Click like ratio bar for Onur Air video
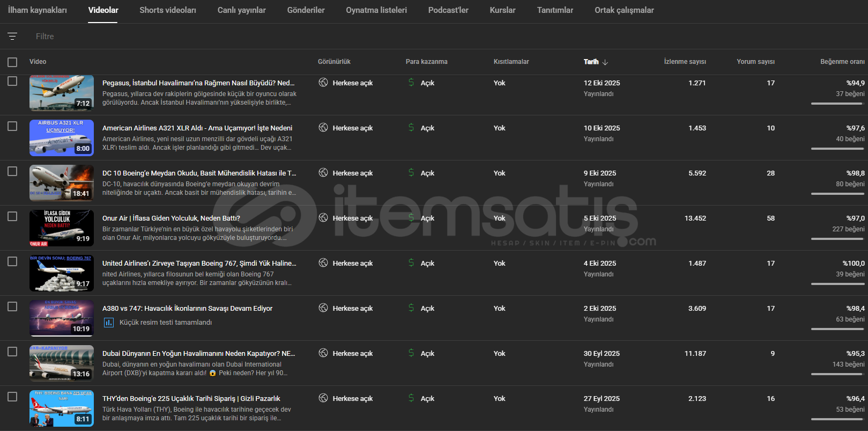868x431 pixels. (x=837, y=239)
